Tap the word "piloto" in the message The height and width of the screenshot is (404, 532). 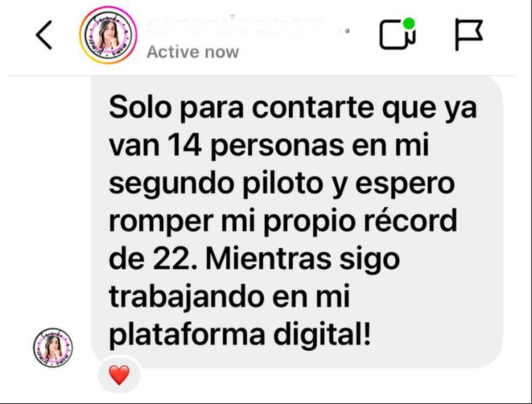click(282, 184)
